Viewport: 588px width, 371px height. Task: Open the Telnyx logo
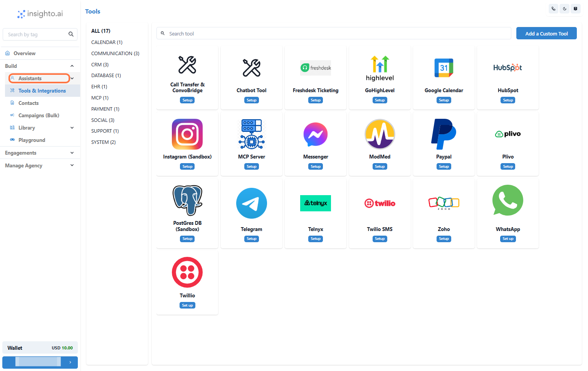click(x=316, y=203)
